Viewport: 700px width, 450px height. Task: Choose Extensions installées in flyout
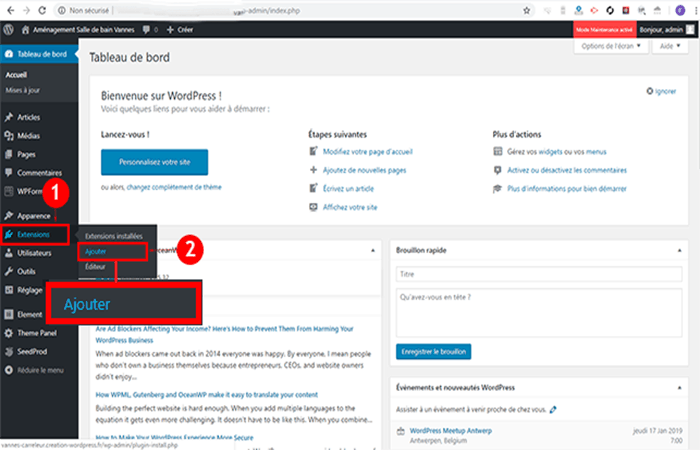pyautogui.click(x=114, y=236)
